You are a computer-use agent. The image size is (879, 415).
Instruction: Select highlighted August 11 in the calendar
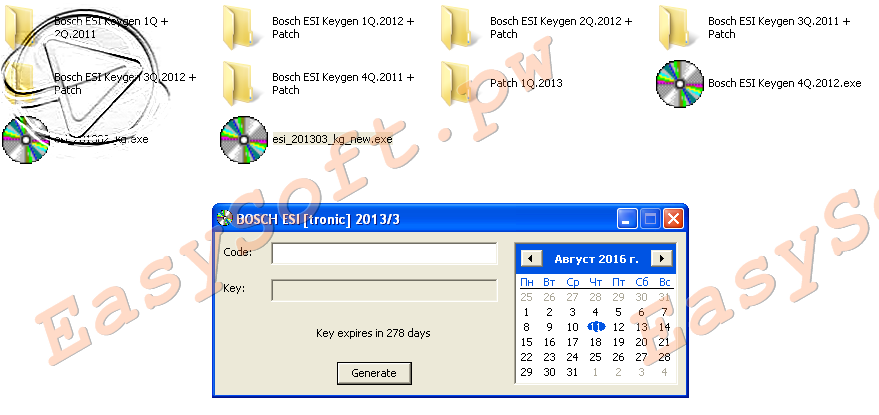point(595,327)
